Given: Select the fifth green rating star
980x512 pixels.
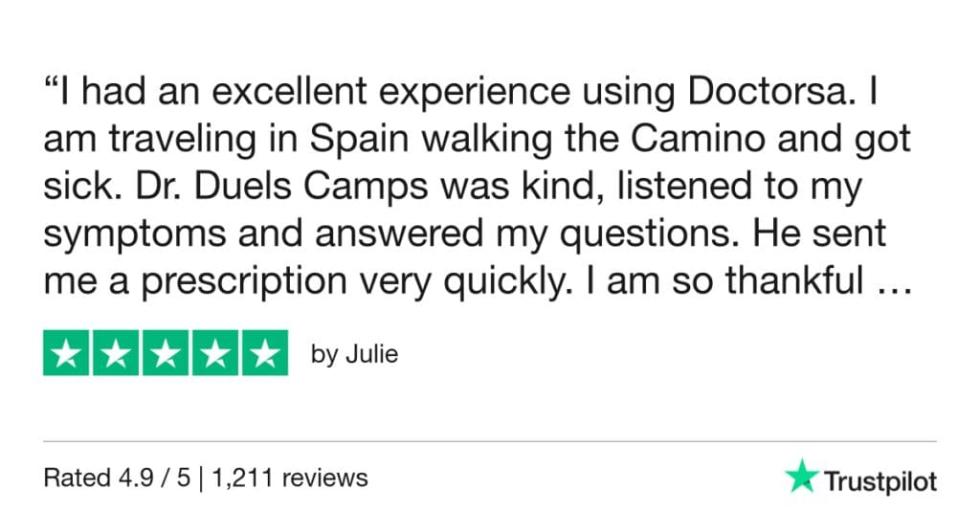Looking at the screenshot, I should point(263,353).
